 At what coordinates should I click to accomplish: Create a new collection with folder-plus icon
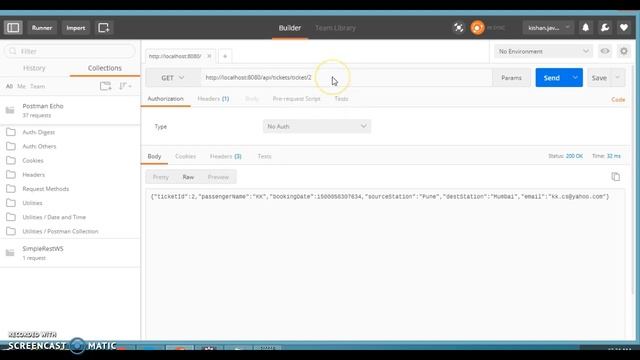105,86
